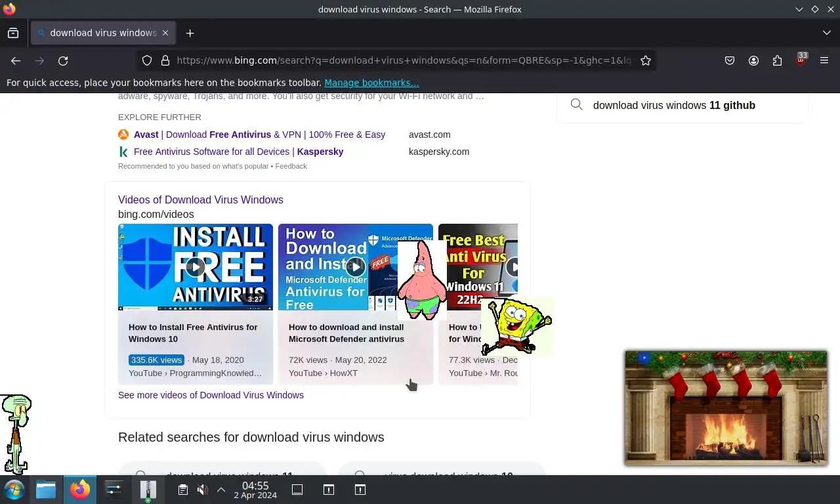840x504 pixels.
Task: Open system settings sliders taskbar icon
Action: tap(114, 490)
